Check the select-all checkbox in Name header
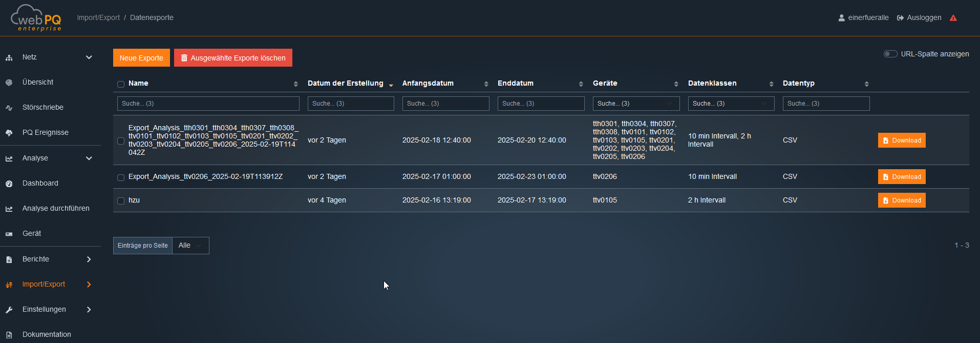The image size is (980, 343). click(121, 84)
